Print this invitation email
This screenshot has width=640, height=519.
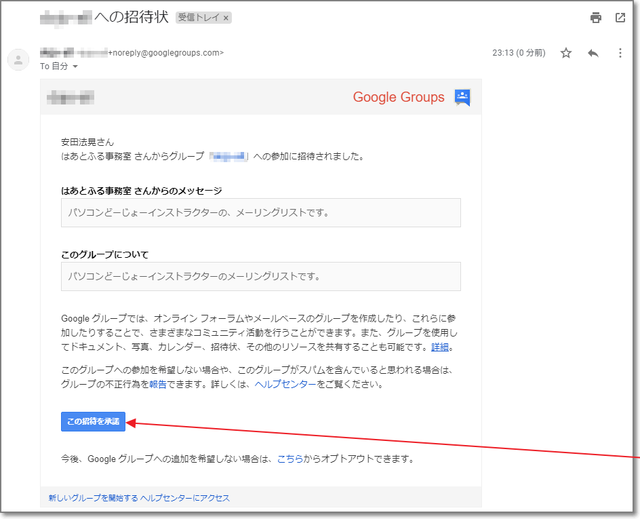pos(596,17)
